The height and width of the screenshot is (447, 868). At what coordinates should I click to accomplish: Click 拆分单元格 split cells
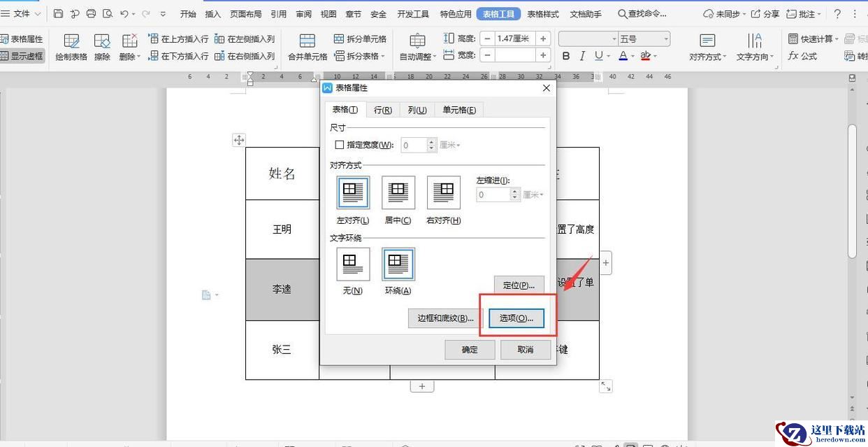point(360,39)
